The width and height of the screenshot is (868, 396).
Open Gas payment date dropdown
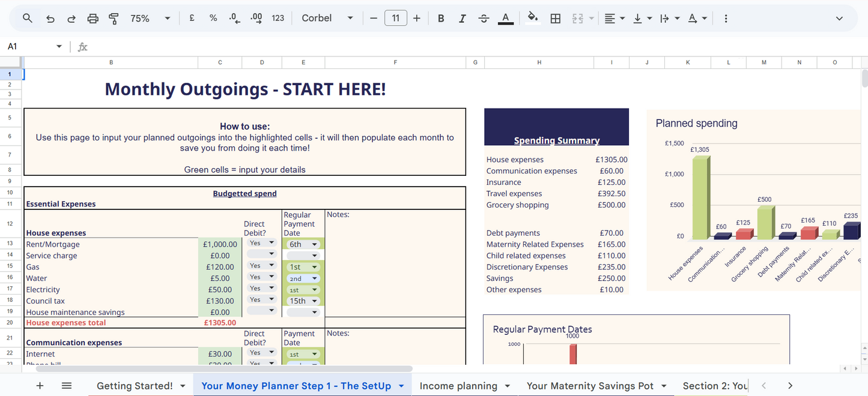pos(303,267)
